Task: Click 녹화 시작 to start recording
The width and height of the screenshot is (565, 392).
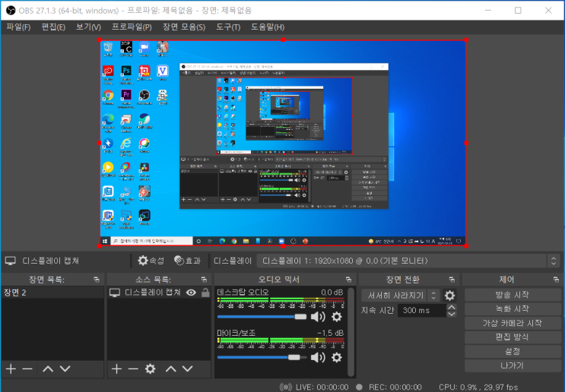Action: [512, 309]
